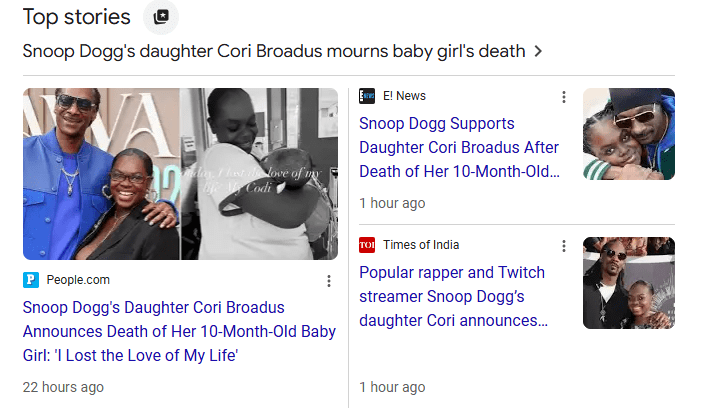Open the Times of India story options menu
This screenshot has height=413, width=711.
[564, 246]
